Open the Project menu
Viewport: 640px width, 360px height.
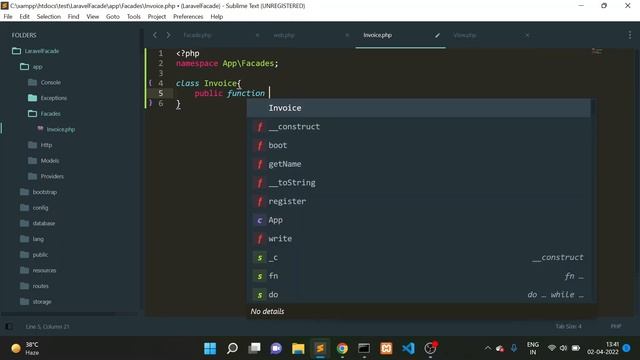pos(157,17)
